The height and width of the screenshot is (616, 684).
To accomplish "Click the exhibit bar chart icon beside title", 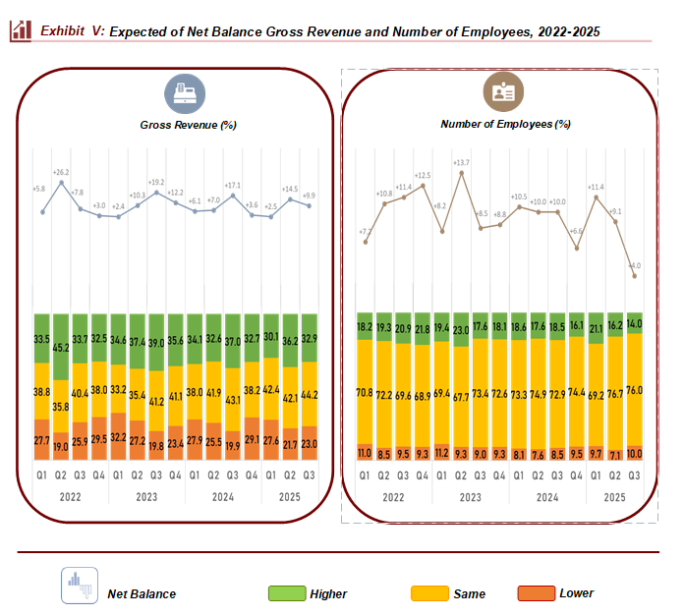I will pos(20,30).
